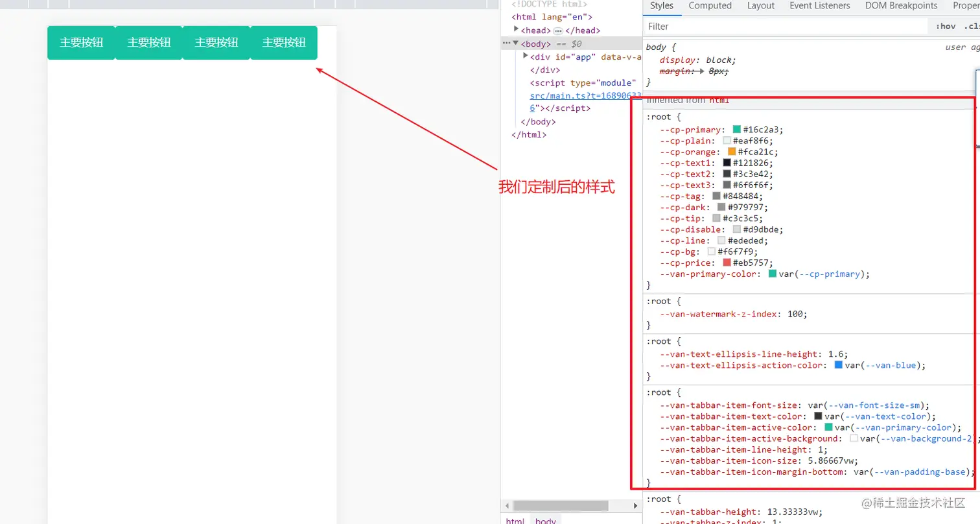Image resolution: width=980 pixels, height=524 pixels.
Task: Select the closing </html> tag line
Action: point(529,135)
